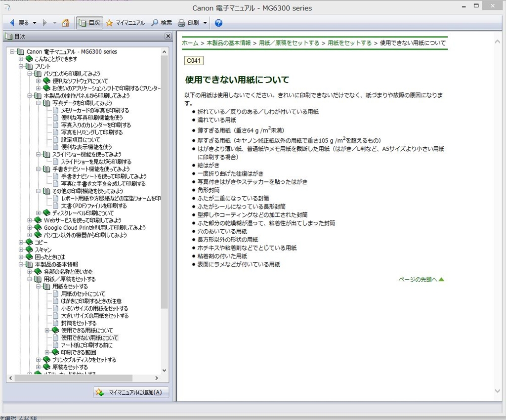The height and width of the screenshot is (420, 506).
Task: Go to 用紙をセットする breadcrumb link
Action: click(349, 43)
